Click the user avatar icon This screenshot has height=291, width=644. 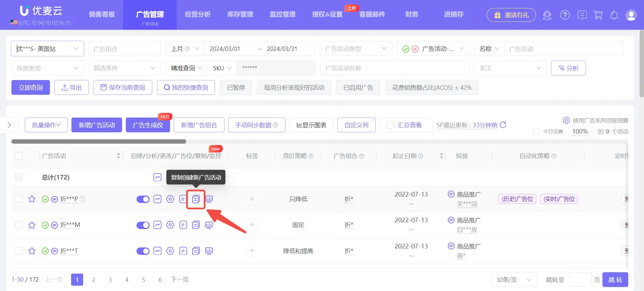[x=631, y=15]
